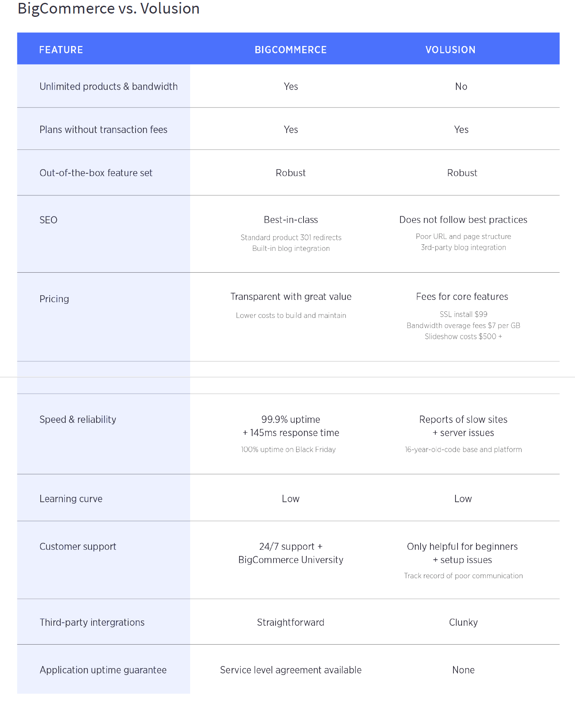The height and width of the screenshot is (728, 575).
Task: Click "Fees for core features" text
Action: [462, 296]
